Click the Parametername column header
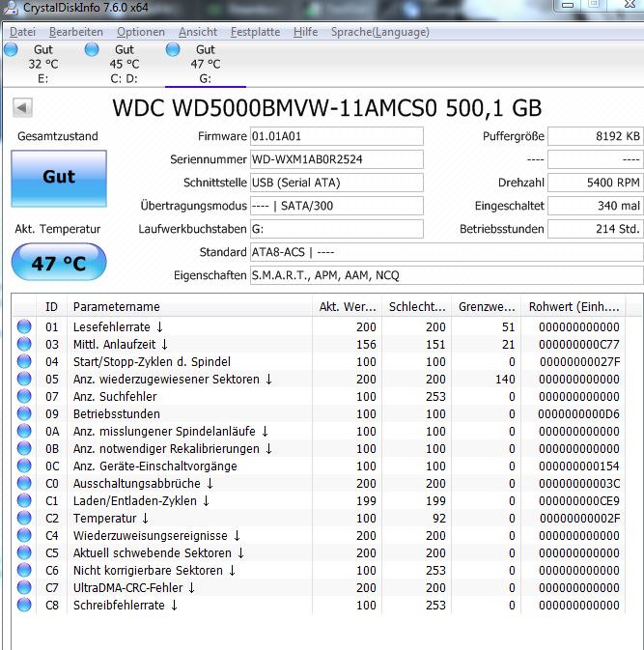 point(189,307)
